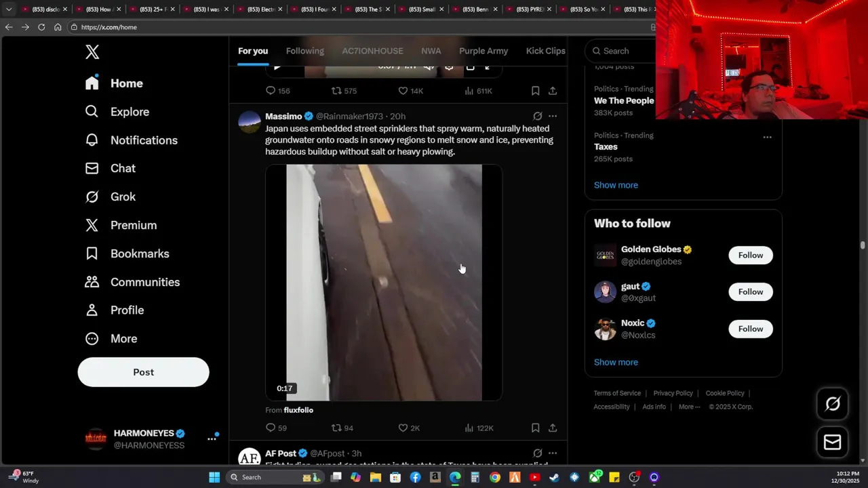Screen dimensions: 868x488
Task: Switch to the Following tab
Action: (305, 51)
